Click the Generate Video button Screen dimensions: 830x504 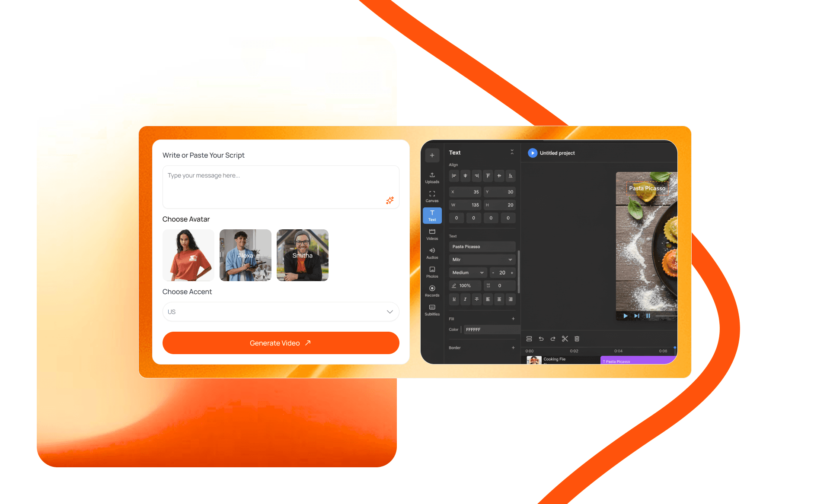click(281, 343)
